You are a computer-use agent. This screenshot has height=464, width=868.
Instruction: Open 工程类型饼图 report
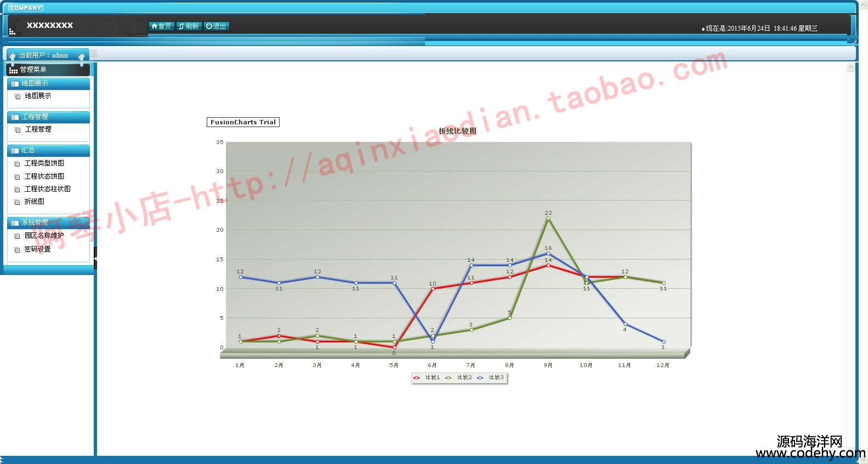point(44,163)
